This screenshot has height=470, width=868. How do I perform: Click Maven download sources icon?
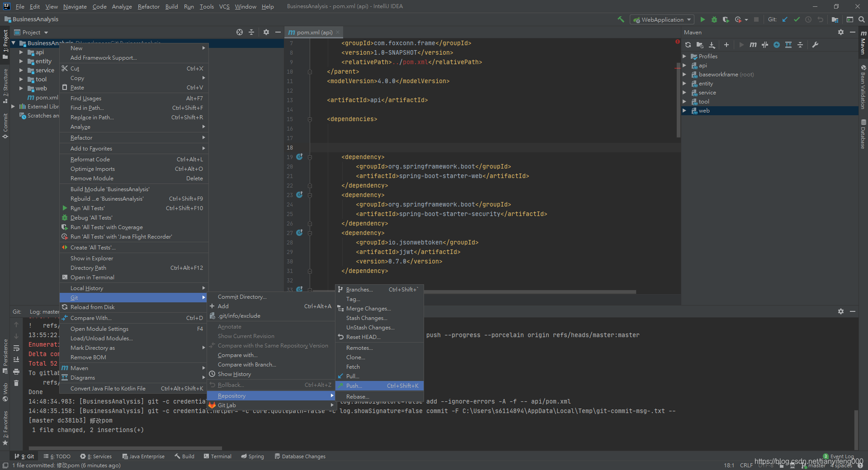[x=712, y=45]
